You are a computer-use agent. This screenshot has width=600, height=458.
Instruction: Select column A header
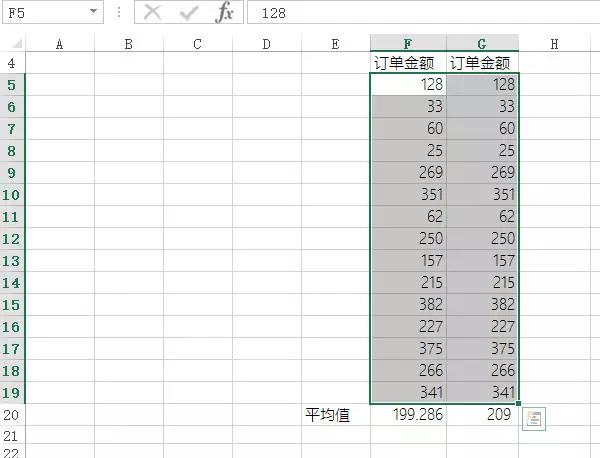tap(59, 44)
